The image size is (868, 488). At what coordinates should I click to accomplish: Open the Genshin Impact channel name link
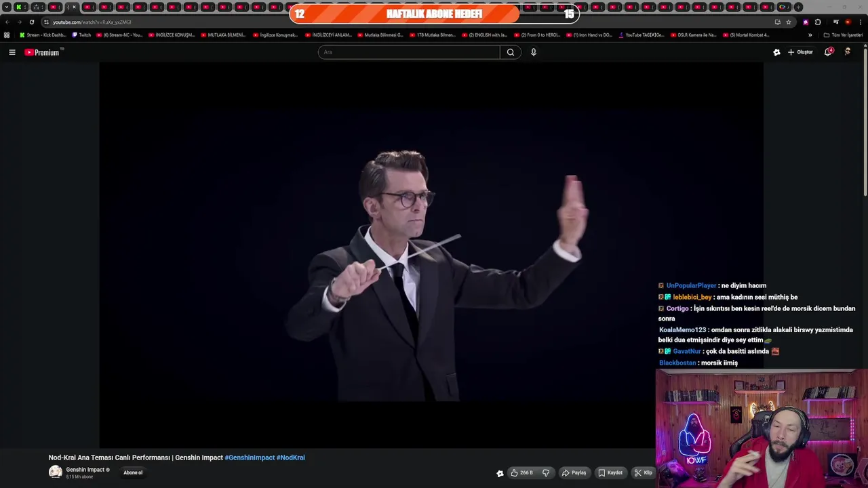[x=85, y=470]
